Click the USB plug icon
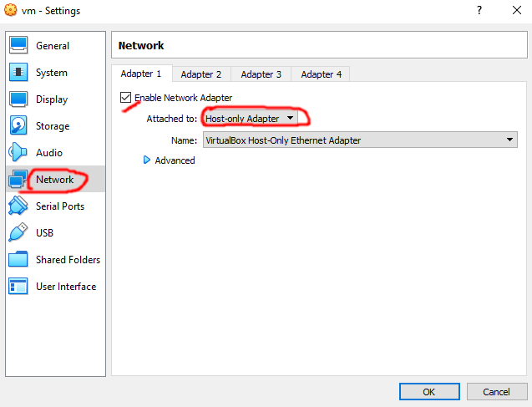 (18, 232)
